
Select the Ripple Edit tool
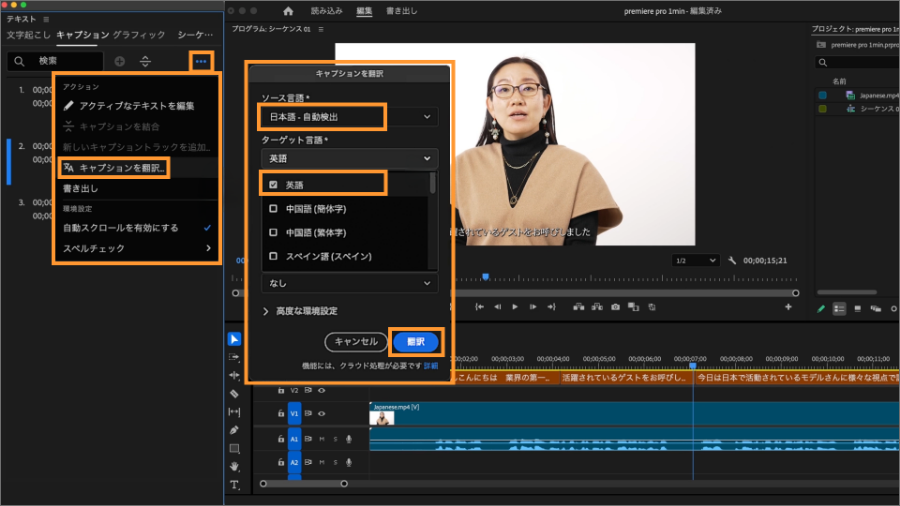234,375
